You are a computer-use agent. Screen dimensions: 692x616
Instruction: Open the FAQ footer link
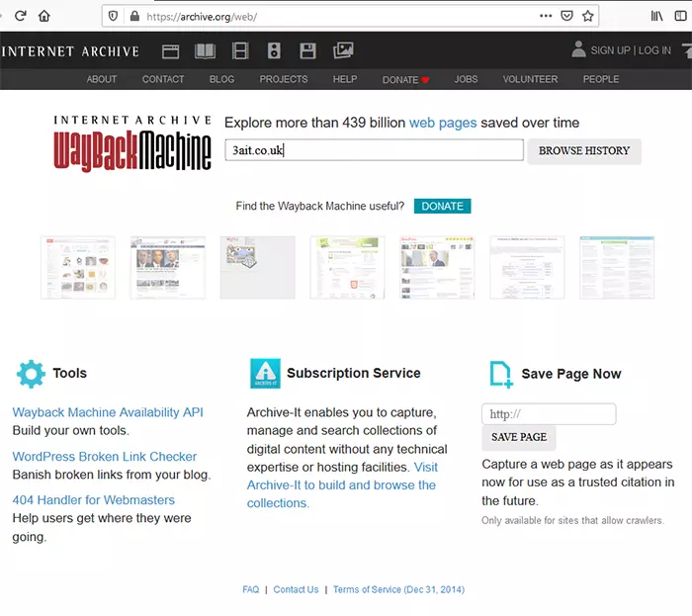pos(251,589)
